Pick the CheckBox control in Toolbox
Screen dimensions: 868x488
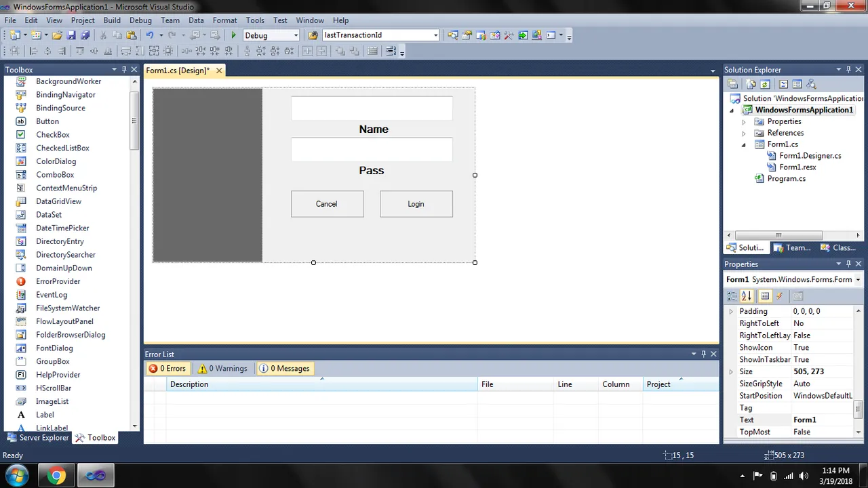pos(53,135)
